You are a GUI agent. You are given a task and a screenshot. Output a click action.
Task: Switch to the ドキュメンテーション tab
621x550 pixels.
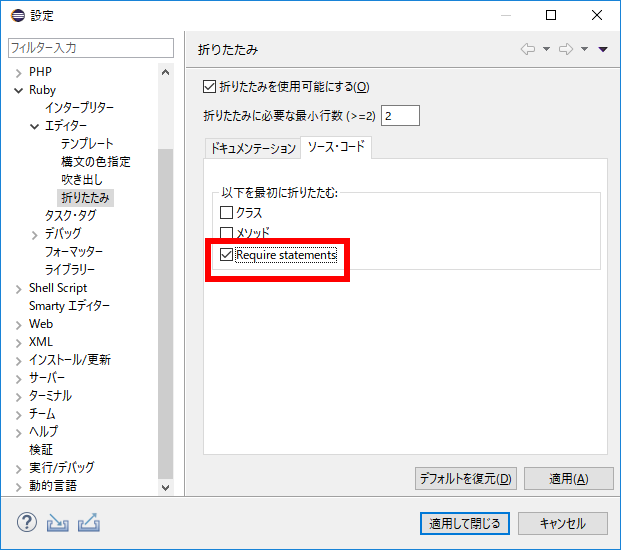coord(253,148)
